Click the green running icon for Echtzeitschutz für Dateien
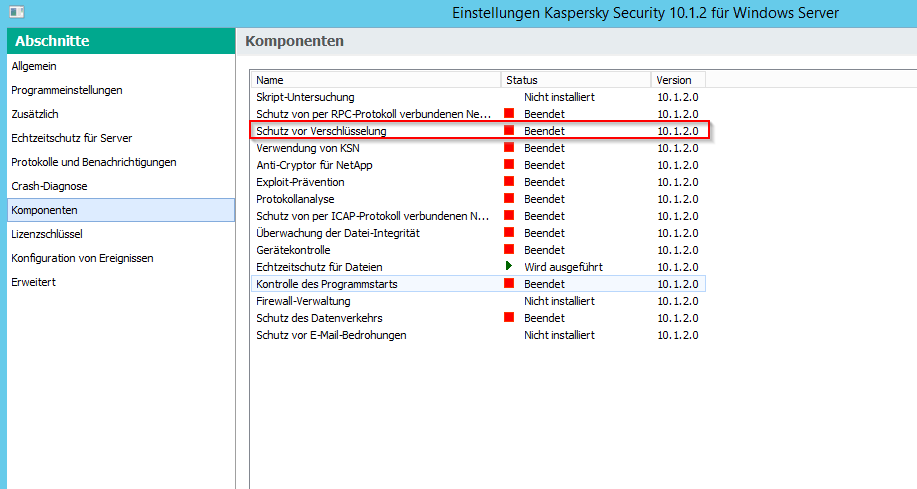The height and width of the screenshot is (489, 917). (x=509, y=266)
